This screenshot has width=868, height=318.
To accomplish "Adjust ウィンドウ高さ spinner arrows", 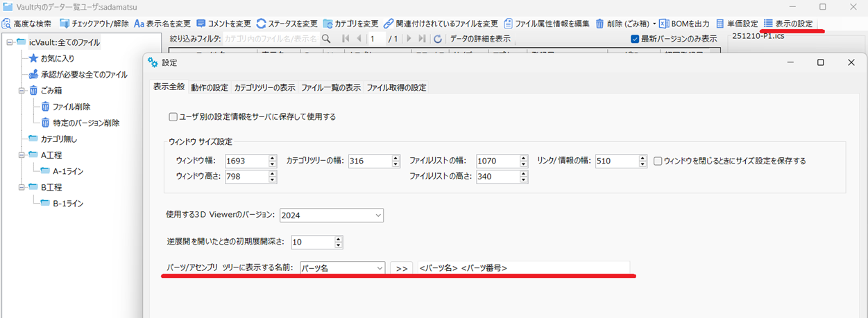I will click(273, 176).
